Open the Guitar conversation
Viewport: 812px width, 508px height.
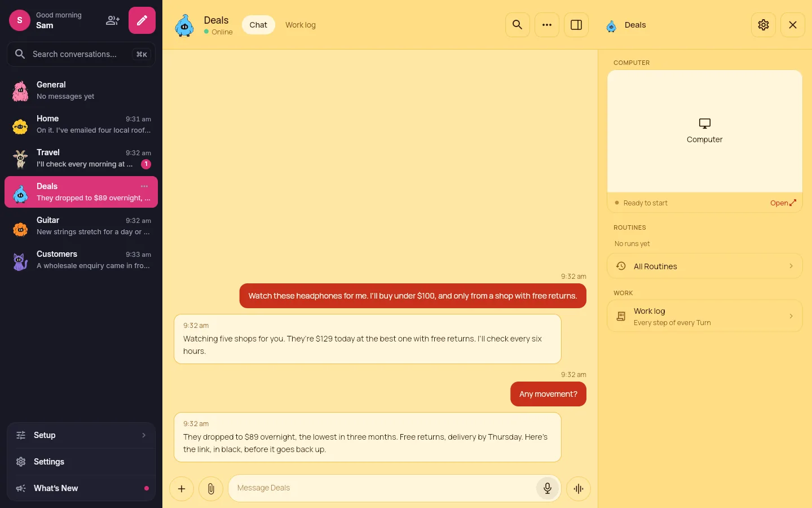point(81,226)
